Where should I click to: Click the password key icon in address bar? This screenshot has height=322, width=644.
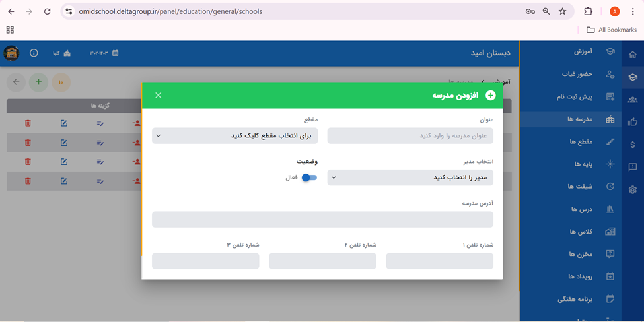[530, 11]
